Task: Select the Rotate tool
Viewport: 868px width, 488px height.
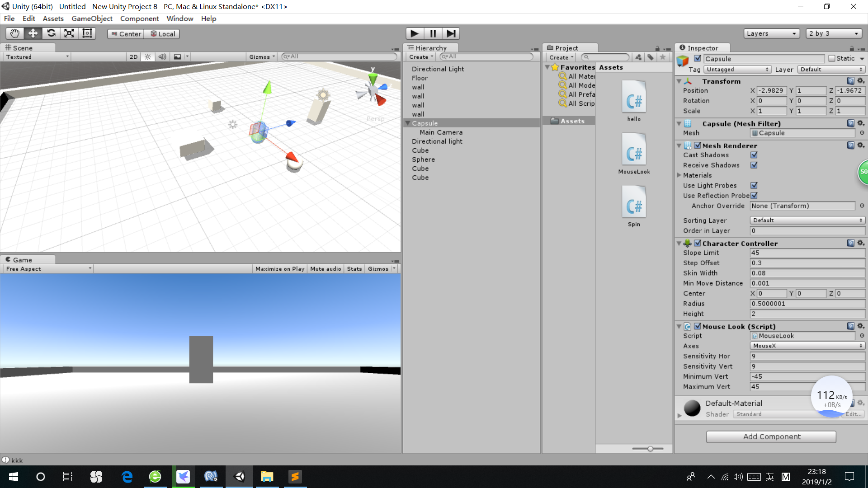Action: pyautogui.click(x=51, y=33)
